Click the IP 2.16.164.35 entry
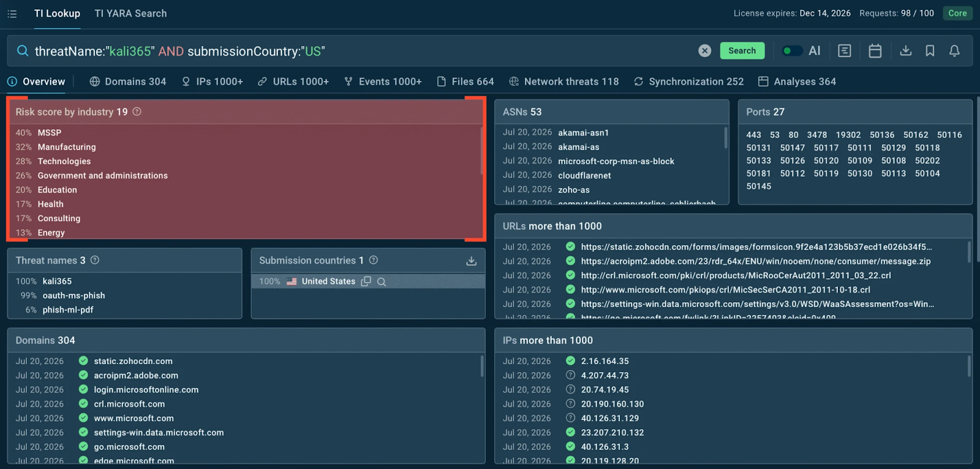The image size is (980, 469). (605, 361)
